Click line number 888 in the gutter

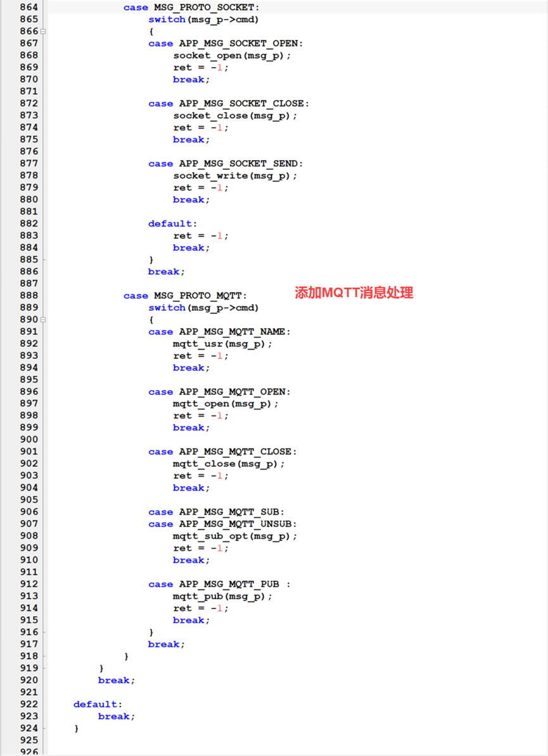coord(29,296)
